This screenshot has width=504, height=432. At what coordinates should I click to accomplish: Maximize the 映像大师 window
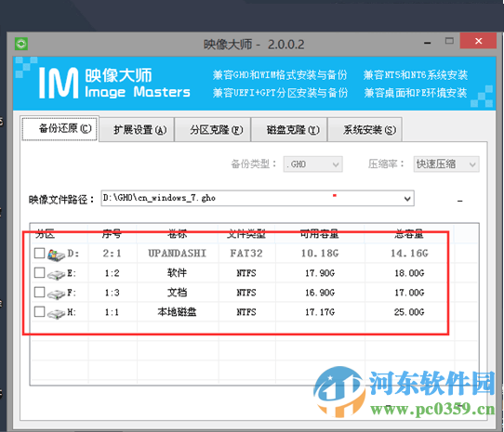(x=449, y=41)
